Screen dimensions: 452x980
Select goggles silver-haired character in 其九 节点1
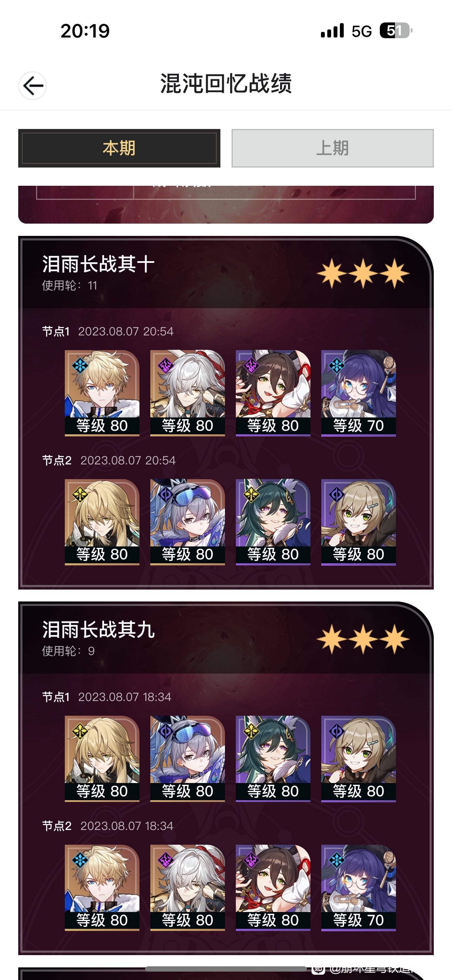187,758
